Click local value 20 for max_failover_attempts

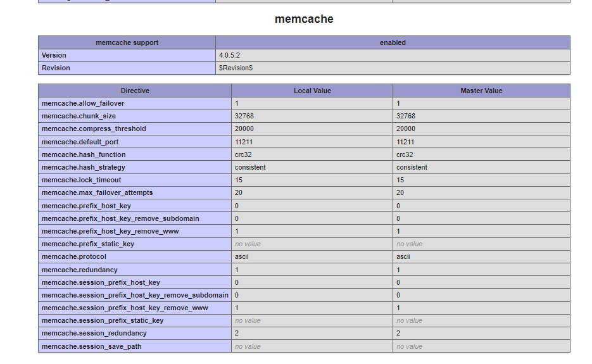pos(239,193)
